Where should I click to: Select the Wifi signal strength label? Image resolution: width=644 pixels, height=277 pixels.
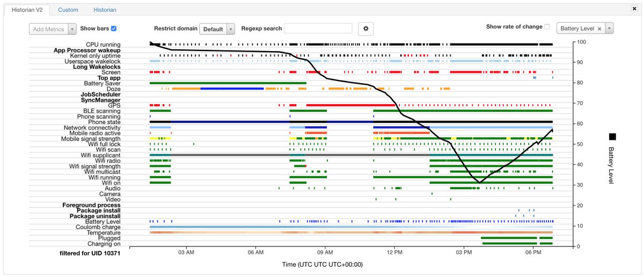point(95,166)
